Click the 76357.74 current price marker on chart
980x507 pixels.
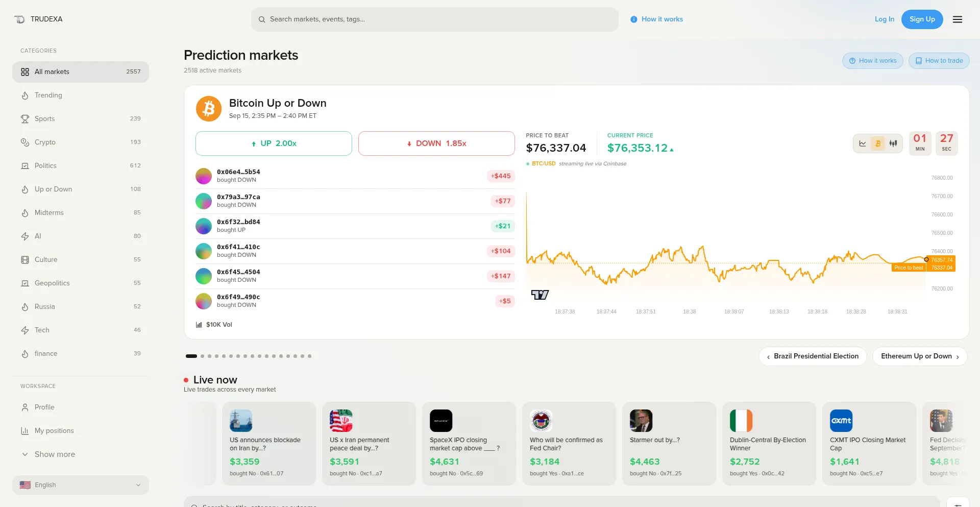(x=942, y=260)
